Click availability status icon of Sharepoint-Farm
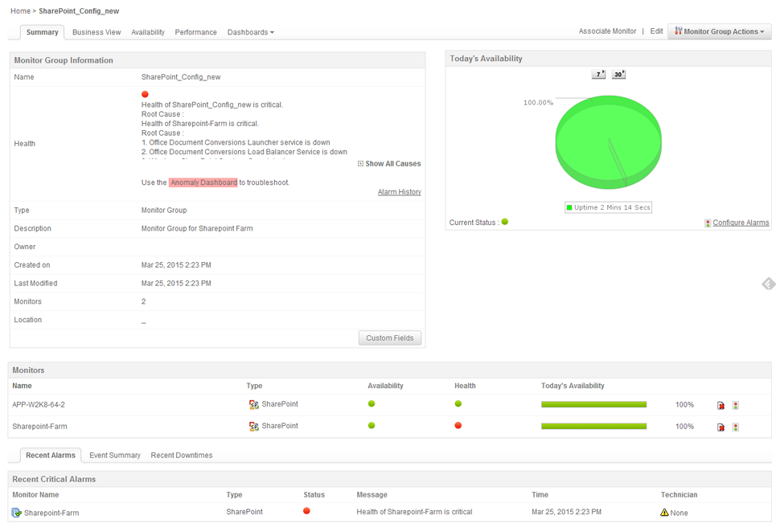 [372, 425]
